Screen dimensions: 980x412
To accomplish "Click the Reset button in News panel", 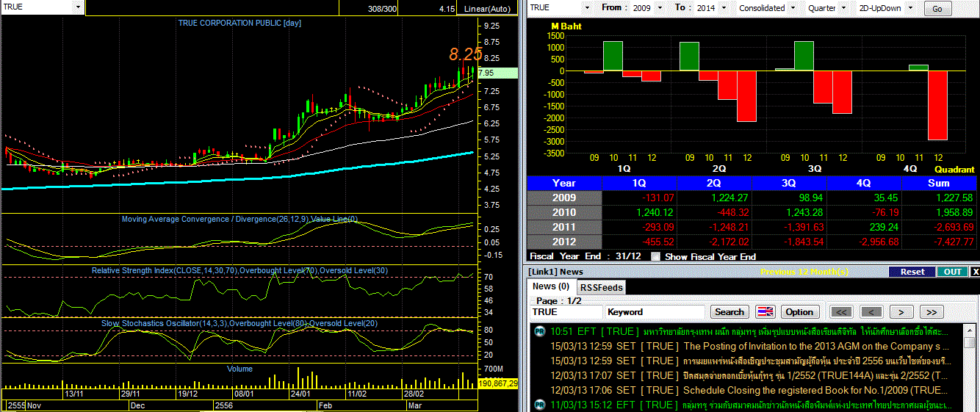I will tap(912, 272).
